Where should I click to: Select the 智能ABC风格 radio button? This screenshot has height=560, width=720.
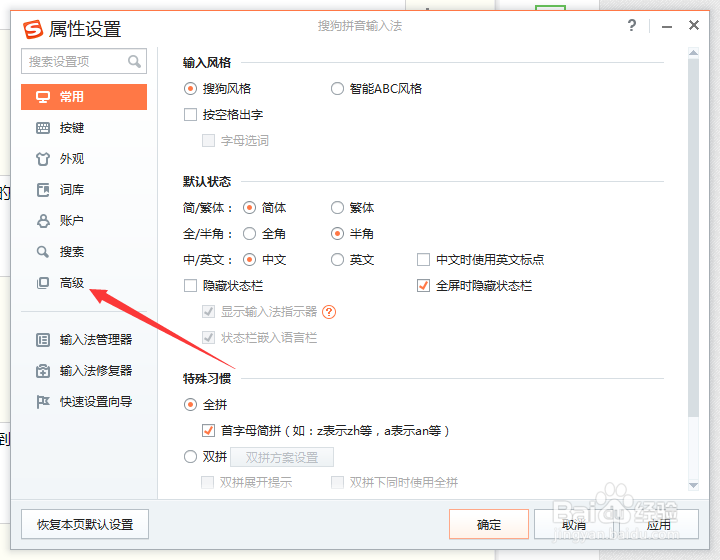[x=337, y=89]
